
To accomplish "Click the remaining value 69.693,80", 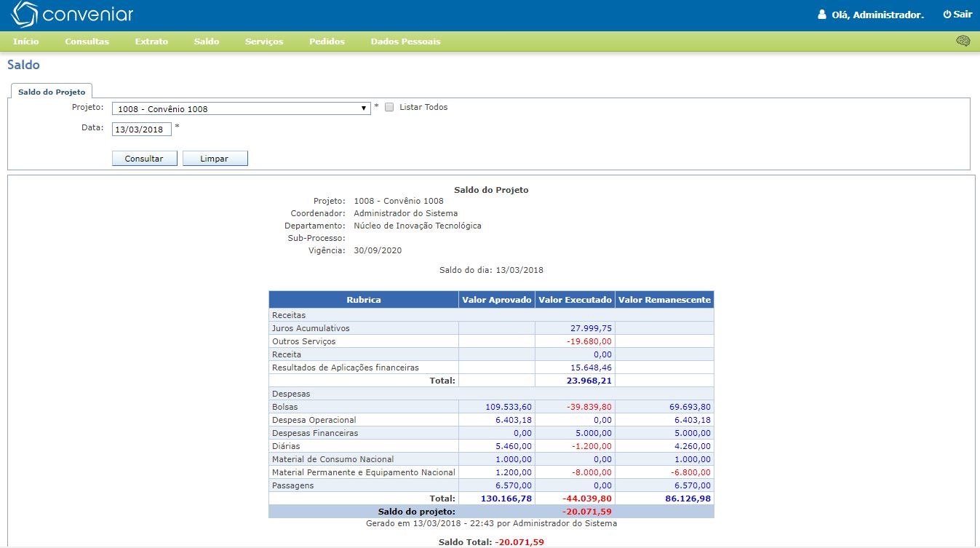I will [690, 407].
